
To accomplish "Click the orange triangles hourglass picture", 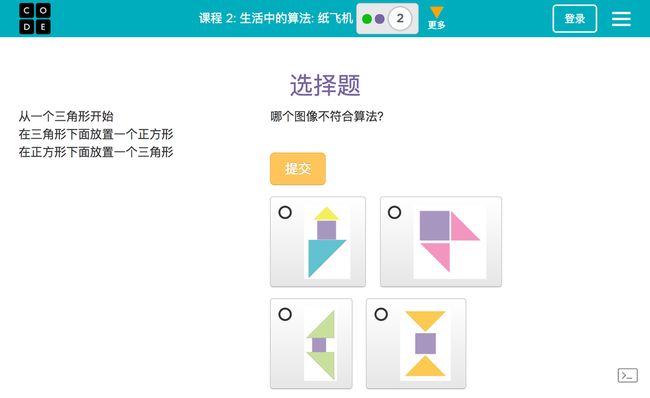I will [x=425, y=344].
